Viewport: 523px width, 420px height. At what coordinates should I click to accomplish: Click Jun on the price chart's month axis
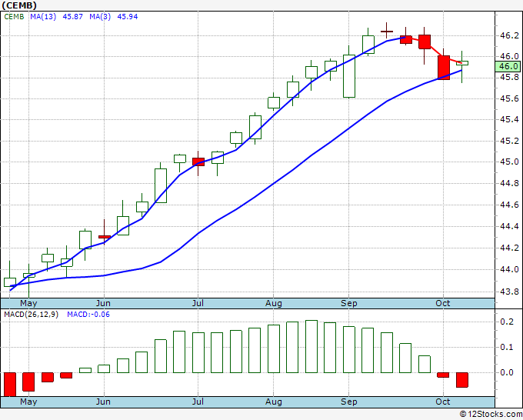[103, 303]
